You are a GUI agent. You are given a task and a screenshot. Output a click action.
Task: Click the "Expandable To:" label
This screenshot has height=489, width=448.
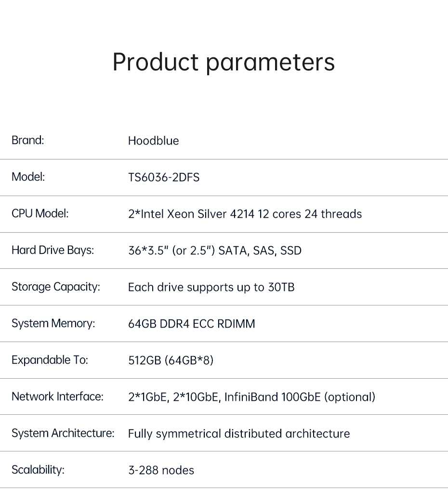coord(50,360)
